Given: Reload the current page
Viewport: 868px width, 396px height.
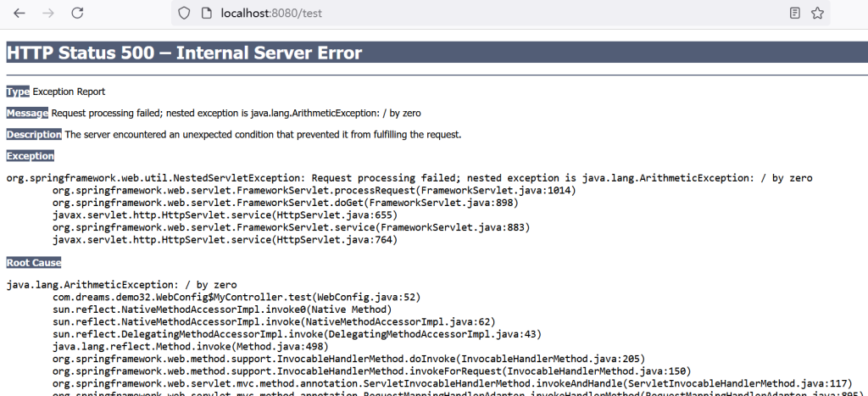Looking at the screenshot, I should pyautogui.click(x=77, y=13).
